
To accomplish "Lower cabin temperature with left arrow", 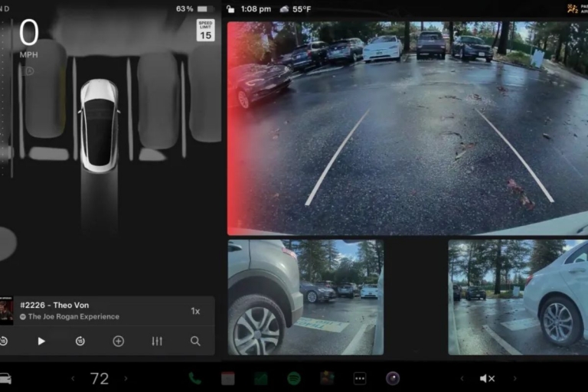I will tap(73, 378).
